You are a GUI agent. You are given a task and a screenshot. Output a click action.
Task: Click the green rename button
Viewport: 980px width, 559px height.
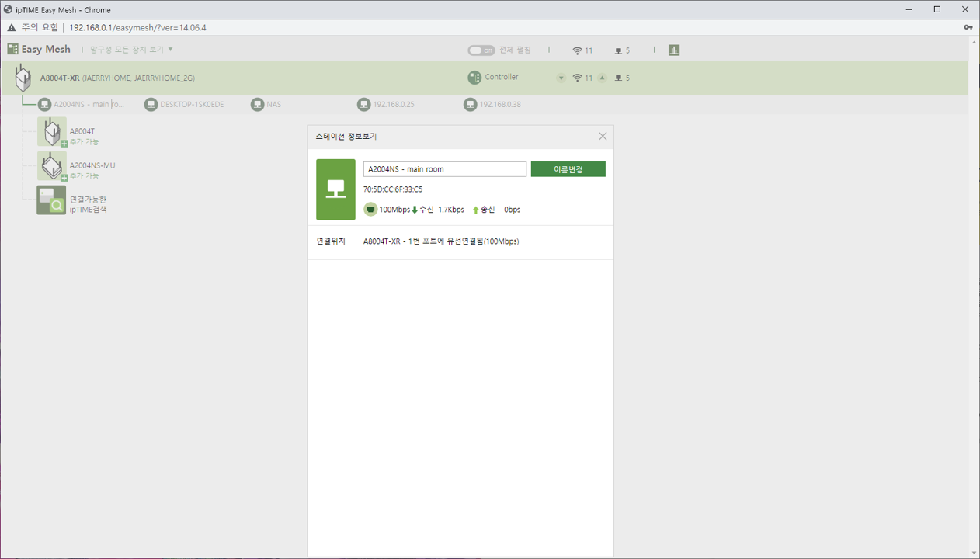tap(568, 169)
